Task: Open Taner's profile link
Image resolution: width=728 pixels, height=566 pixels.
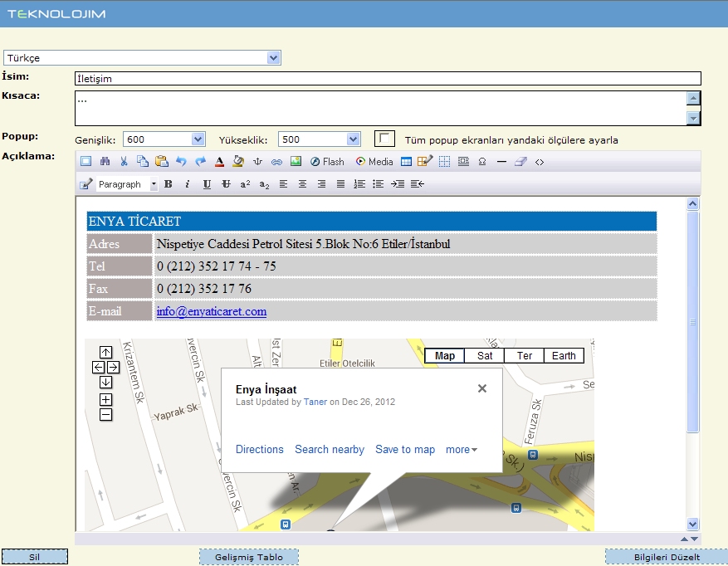Action: point(315,402)
